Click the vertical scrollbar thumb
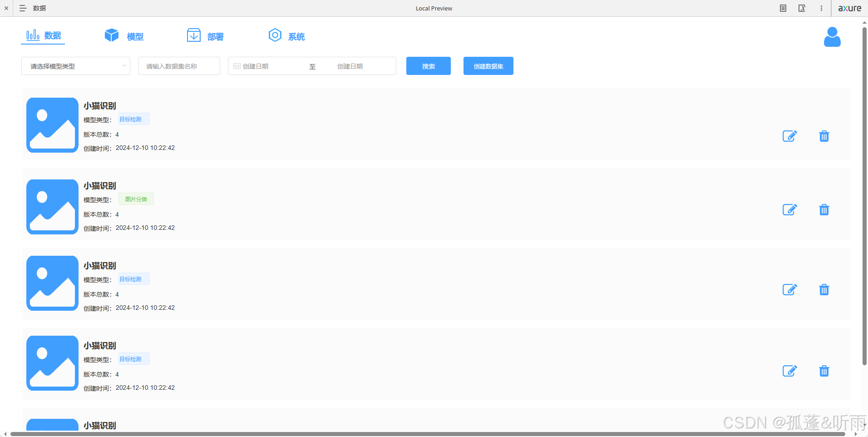Screen dimensions: 868x437 click(x=864, y=195)
